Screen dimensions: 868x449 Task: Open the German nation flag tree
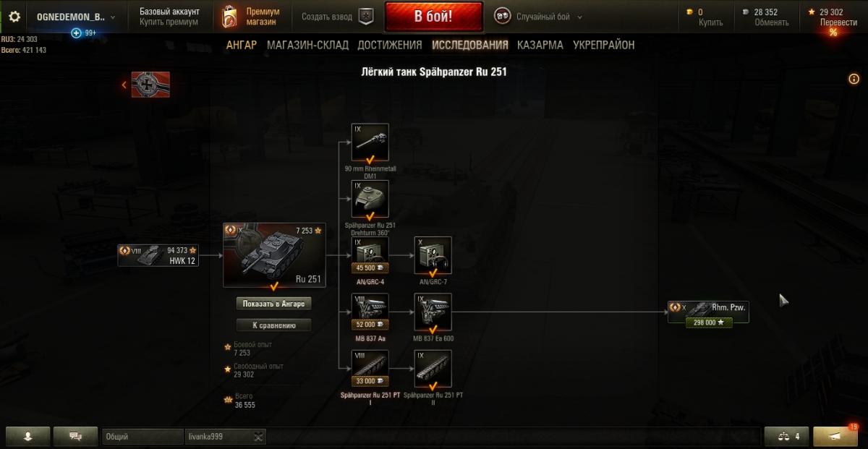(x=150, y=85)
